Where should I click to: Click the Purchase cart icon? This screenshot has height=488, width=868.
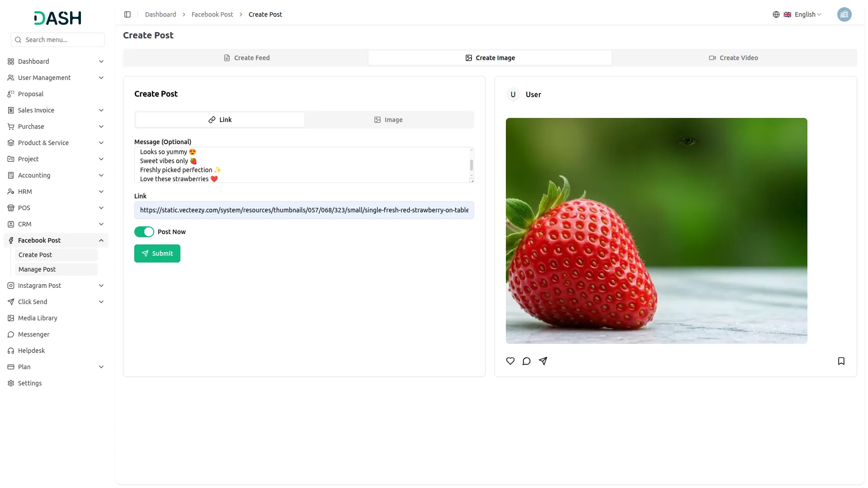tap(11, 127)
